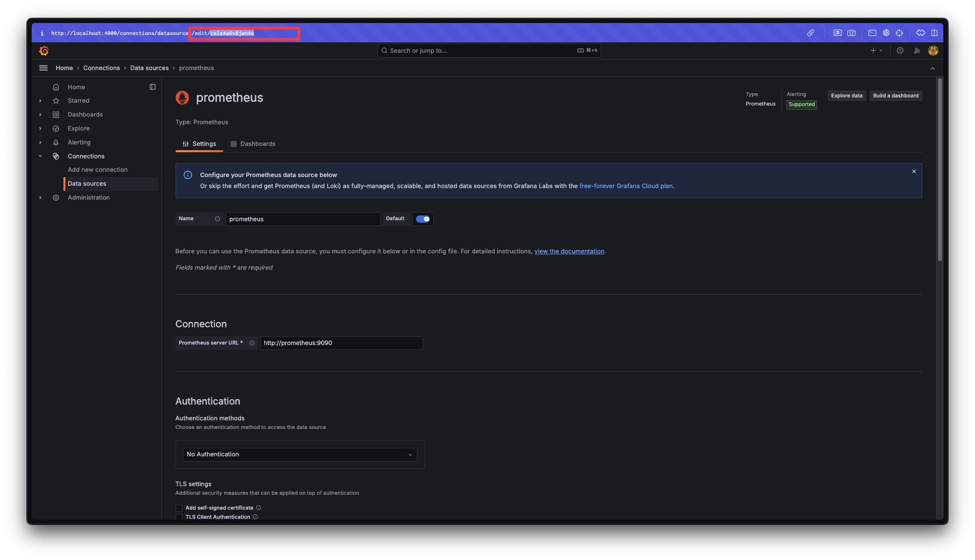Open the view the documentation link
975x560 pixels.
569,251
